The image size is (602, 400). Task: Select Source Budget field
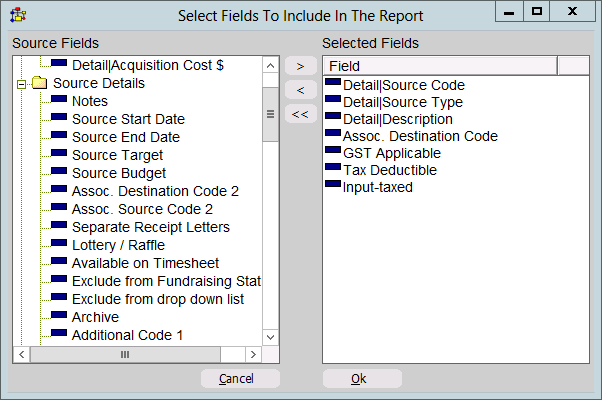click(119, 173)
